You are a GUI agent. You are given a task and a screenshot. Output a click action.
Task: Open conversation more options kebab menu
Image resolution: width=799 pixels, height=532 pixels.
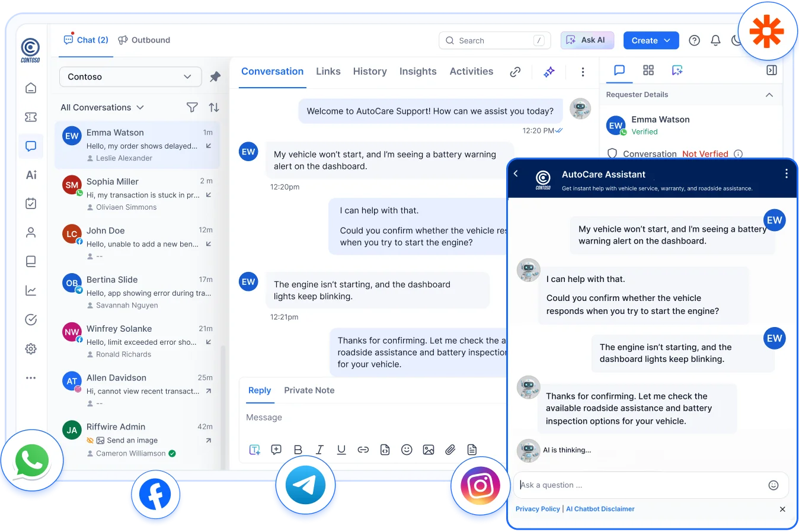click(x=583, y=72)
